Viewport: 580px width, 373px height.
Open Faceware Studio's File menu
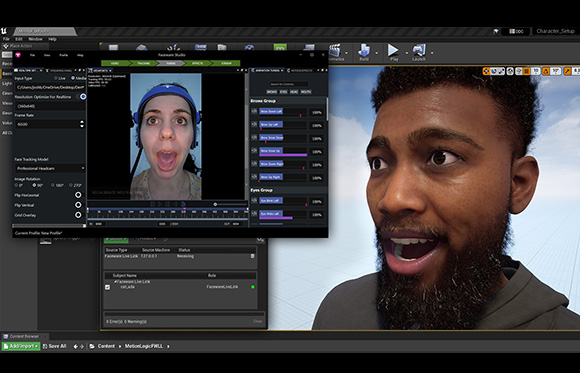(x=33, y=55)
